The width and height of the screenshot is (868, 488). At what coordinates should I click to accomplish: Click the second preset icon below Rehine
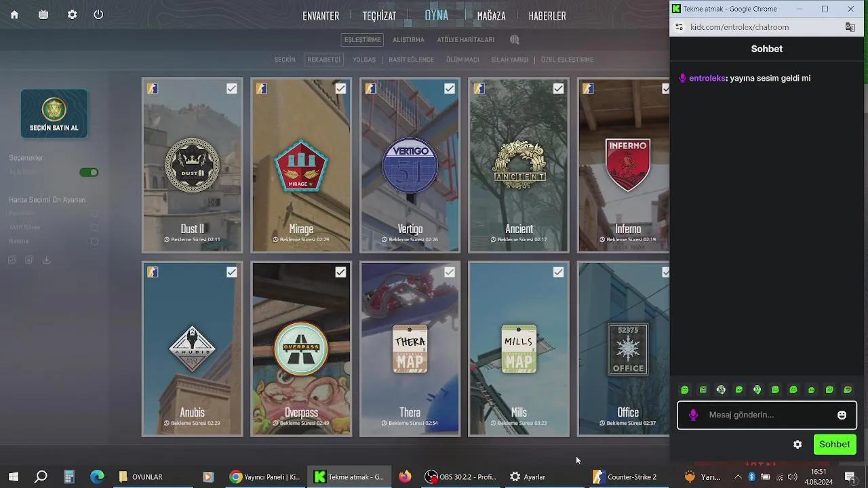pyautogui.click(x=29, y=260)
